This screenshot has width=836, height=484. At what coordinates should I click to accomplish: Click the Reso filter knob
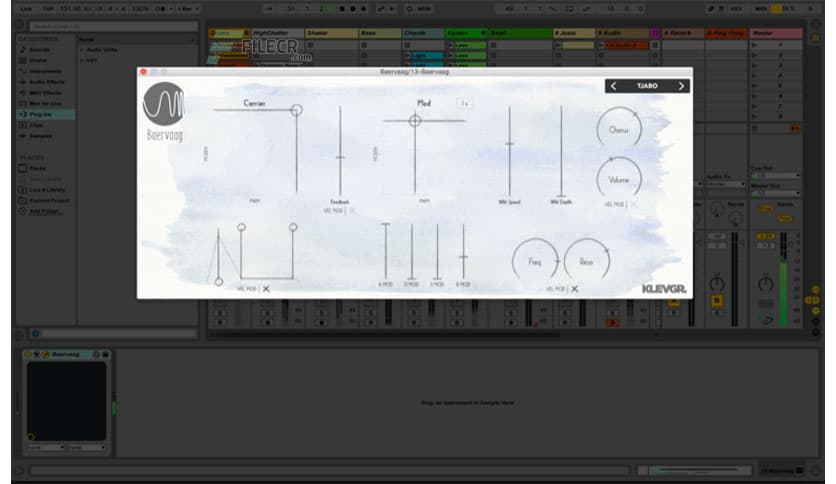click(x=586, y=262)
